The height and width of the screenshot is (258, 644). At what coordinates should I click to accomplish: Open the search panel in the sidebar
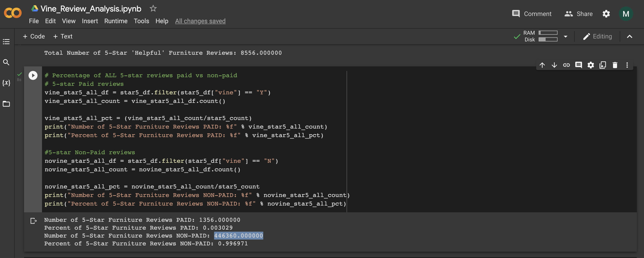[x=6, y=62]
